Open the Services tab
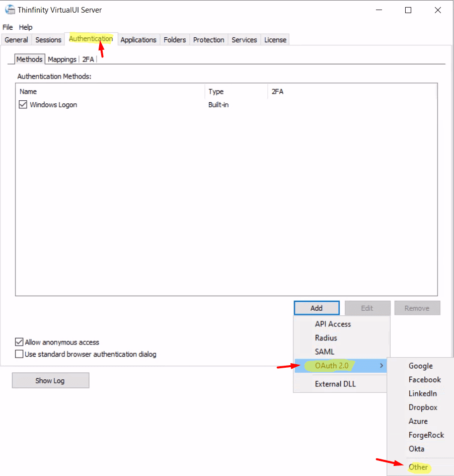This screenshot has height=476, width=454. pos(244,39)
